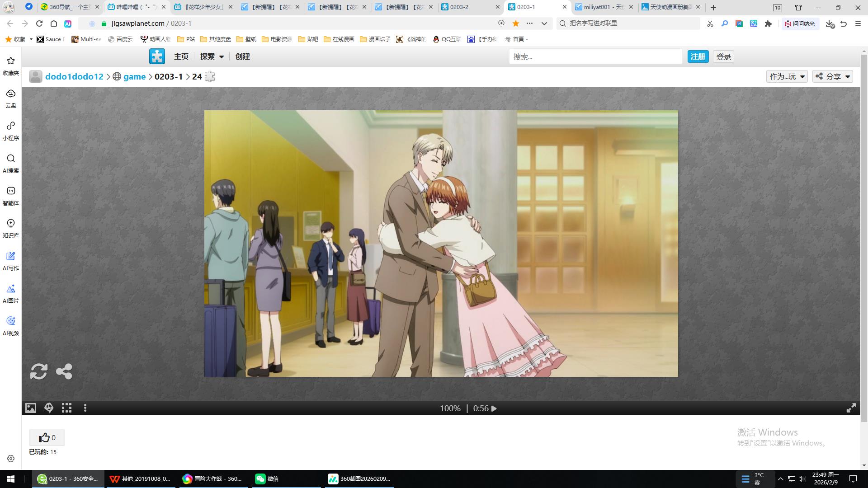Open the dodo1dodo12 profile link
This screenshot has width=868, height=488.
(x=74, y=76)
